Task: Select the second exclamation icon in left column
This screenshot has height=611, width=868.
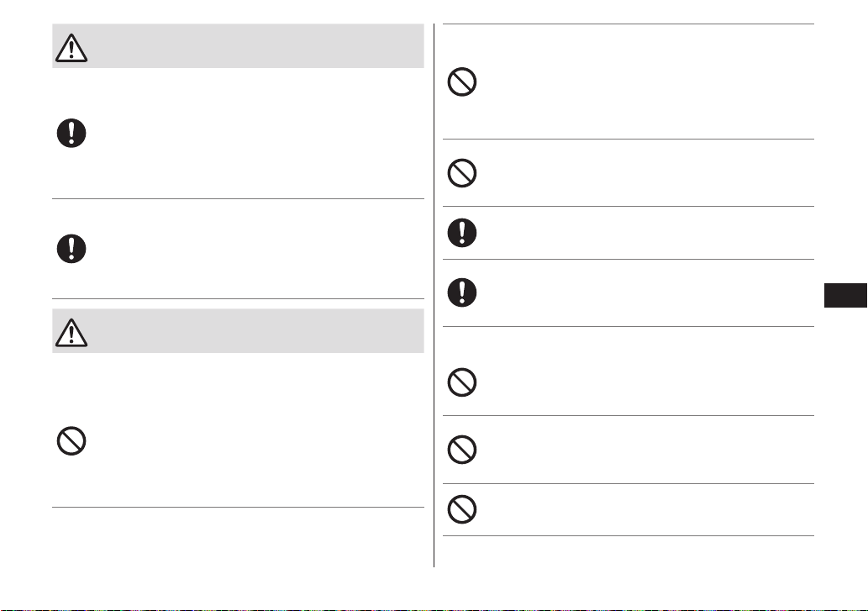Action: (71, 249)
